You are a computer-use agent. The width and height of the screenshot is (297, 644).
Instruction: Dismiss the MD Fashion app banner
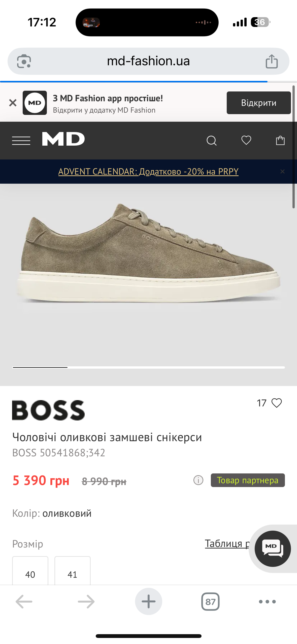[13, 103]
